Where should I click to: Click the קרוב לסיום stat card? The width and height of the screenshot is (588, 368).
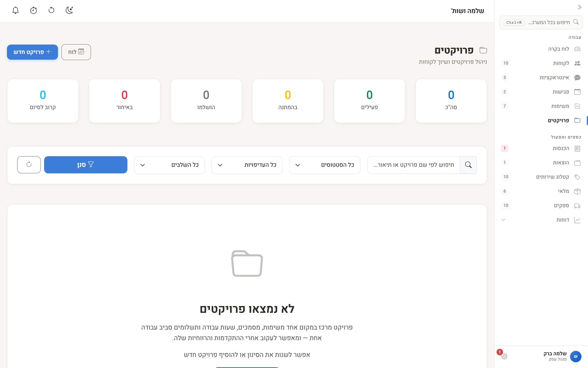(43, 101)
